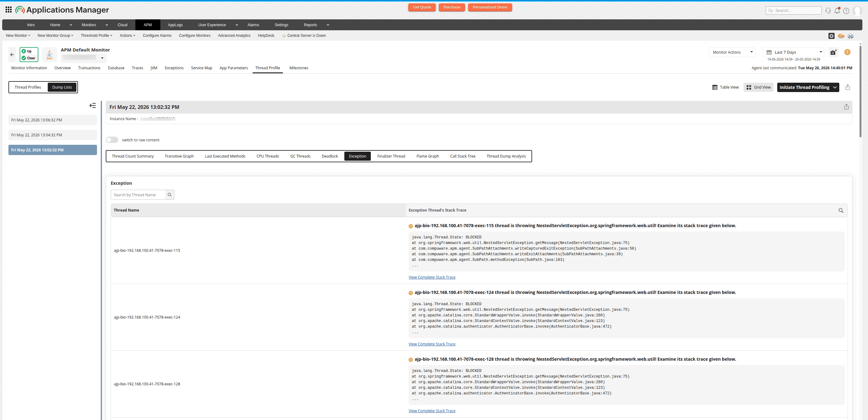868x420 pixels.
Task: Click the orange alert exclamation icon
Action: point(847,52)
